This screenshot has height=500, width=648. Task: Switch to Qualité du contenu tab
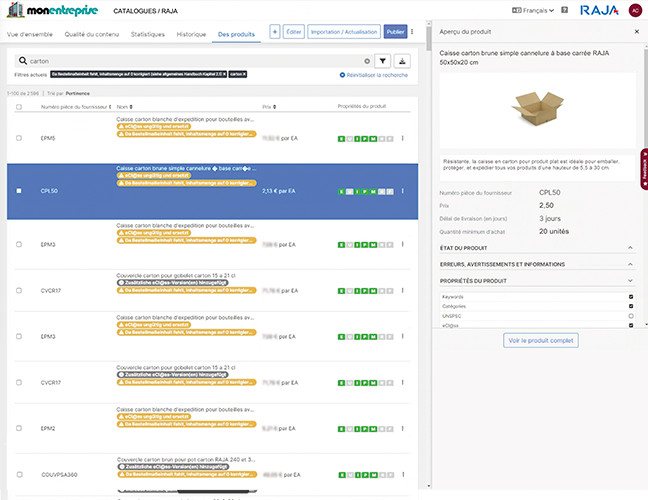pyautogui.click(x=92, y=34)
